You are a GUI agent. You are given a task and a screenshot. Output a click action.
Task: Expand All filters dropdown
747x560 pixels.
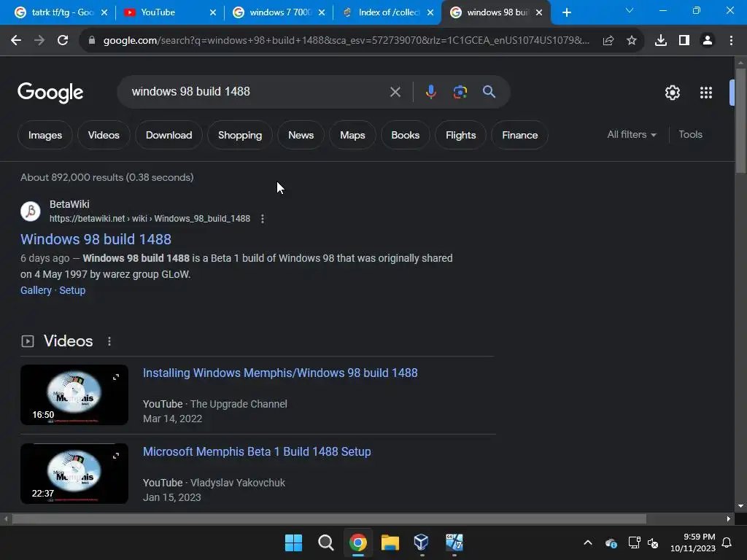(631, 135)
